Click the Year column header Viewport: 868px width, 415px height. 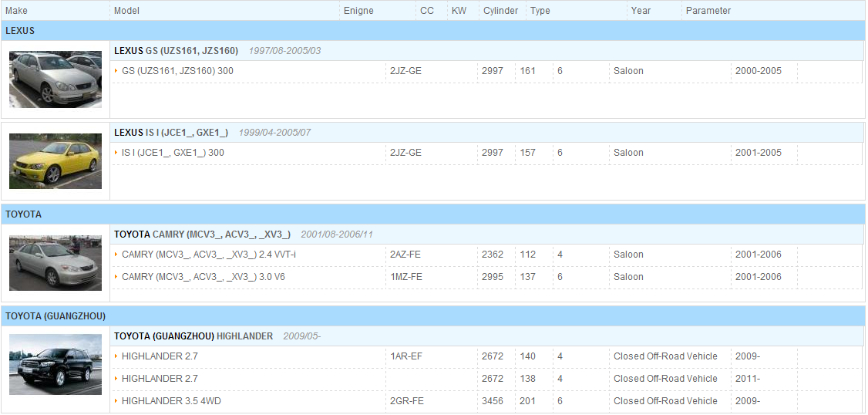coord(641,11)
